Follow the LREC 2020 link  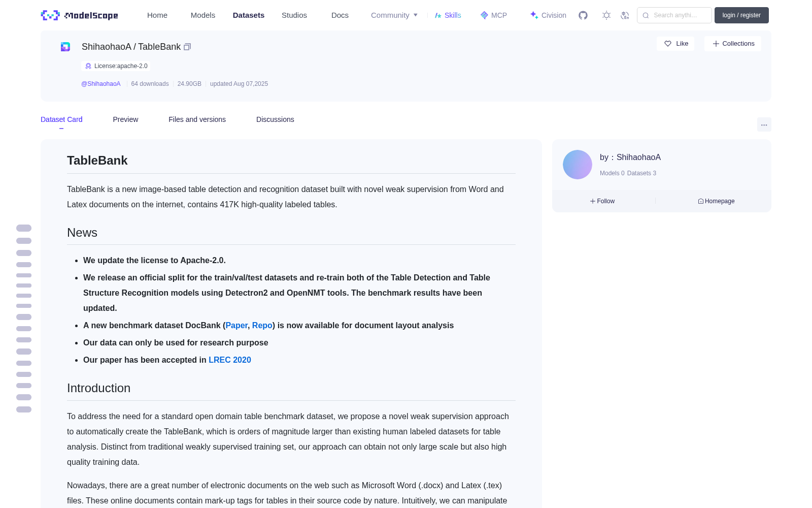(x=230, y=360)
